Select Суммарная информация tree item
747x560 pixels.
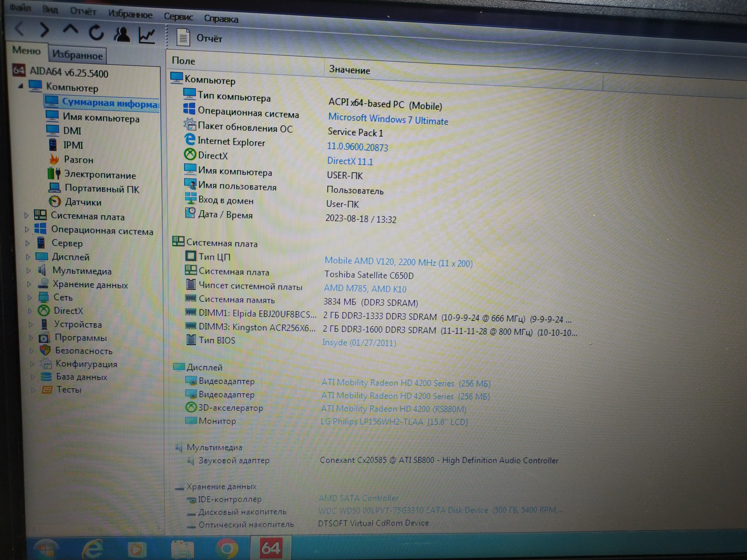[102, 103]
